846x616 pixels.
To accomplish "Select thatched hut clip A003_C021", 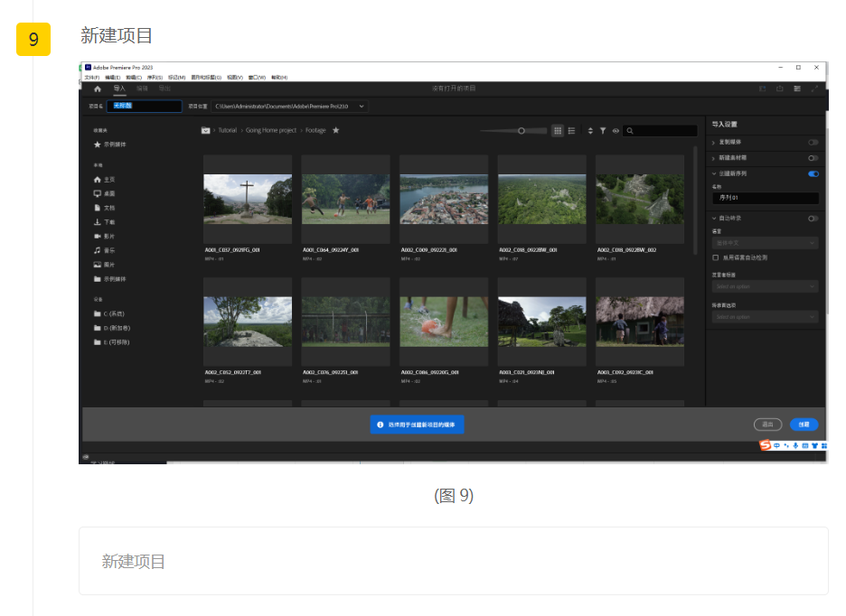I will [x=542, y=322].
